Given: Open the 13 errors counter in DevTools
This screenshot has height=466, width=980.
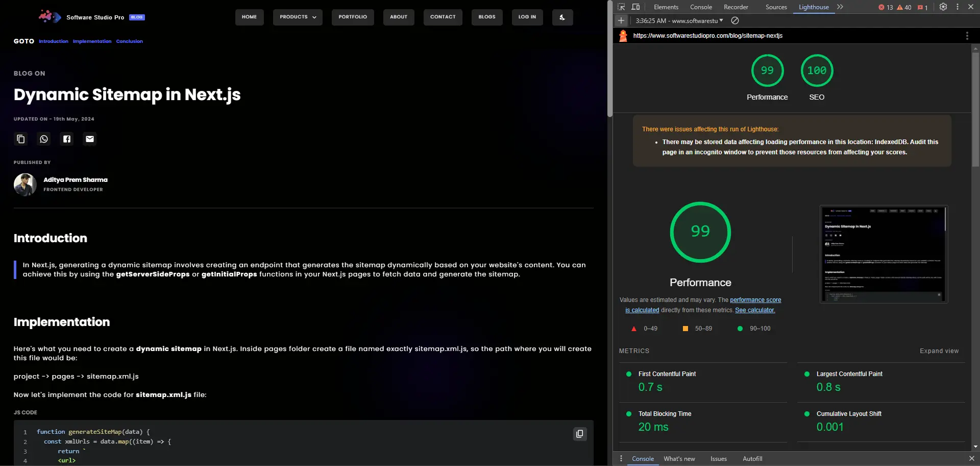Looking at the screenshot, I should click(x=886, y=7).
